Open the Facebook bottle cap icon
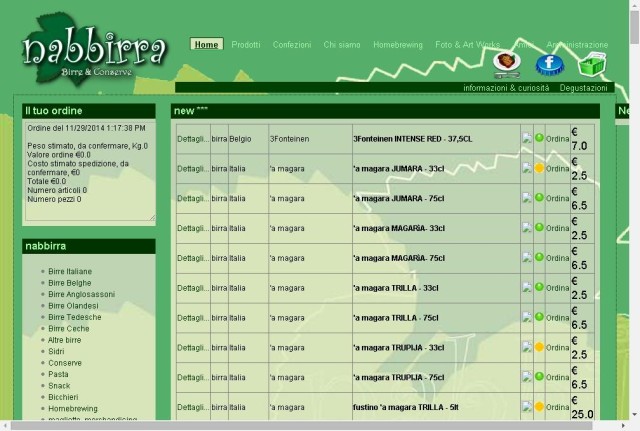This screenshot has height=431, width=640. (x=550, y=64)
